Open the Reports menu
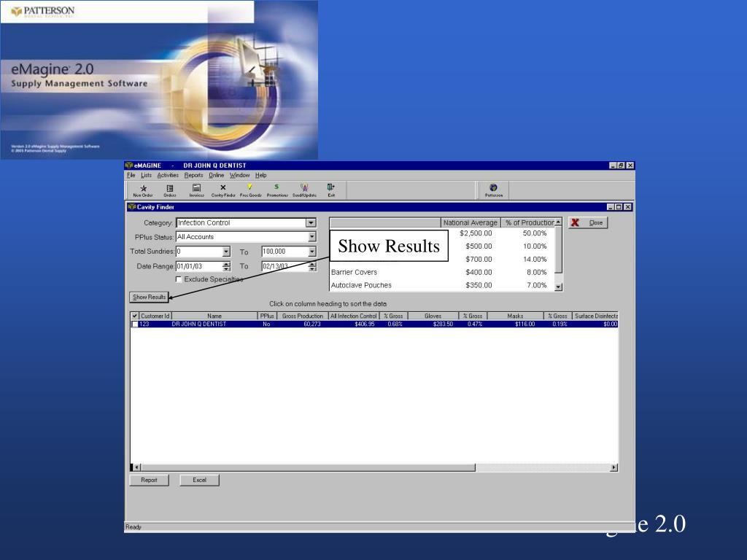The width and height of the screenshot is (747, 560). pyautogui.click(x=193, y=175)
